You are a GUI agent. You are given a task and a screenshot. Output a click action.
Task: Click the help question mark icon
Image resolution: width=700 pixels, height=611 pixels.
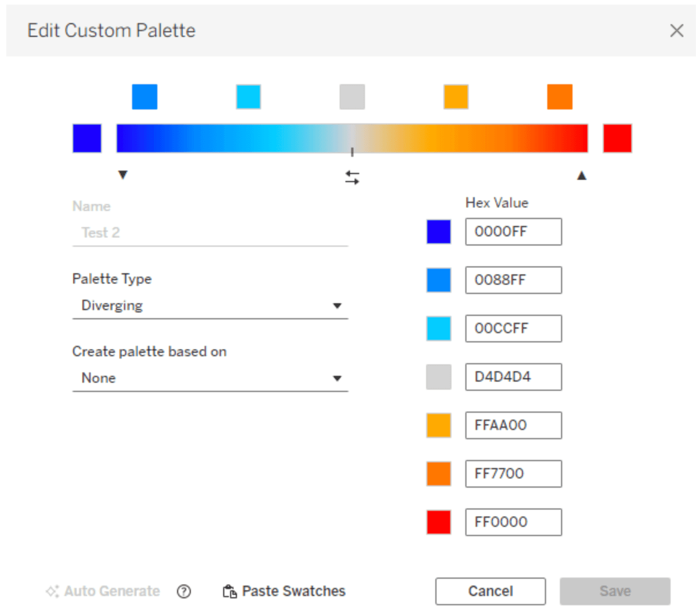point(184,591)
